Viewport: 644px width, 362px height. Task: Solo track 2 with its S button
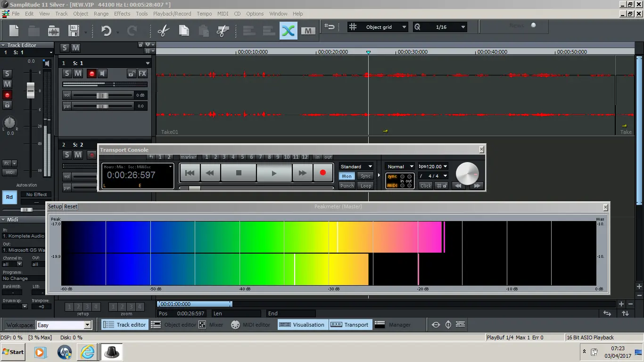coord(67,155)
